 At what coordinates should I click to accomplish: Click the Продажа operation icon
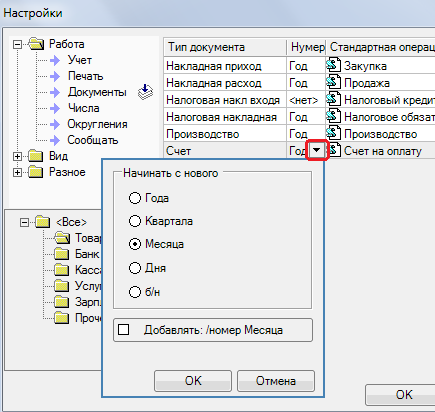(333, 82)
